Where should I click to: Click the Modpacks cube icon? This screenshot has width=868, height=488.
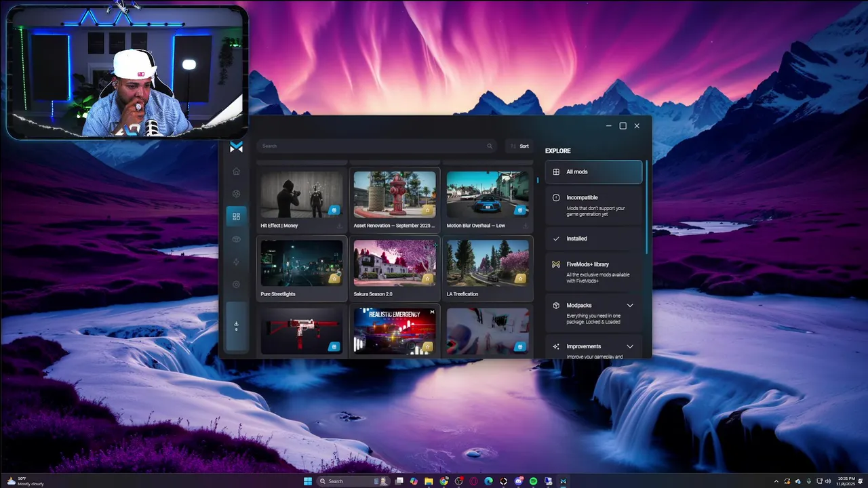tap(556, 306)
